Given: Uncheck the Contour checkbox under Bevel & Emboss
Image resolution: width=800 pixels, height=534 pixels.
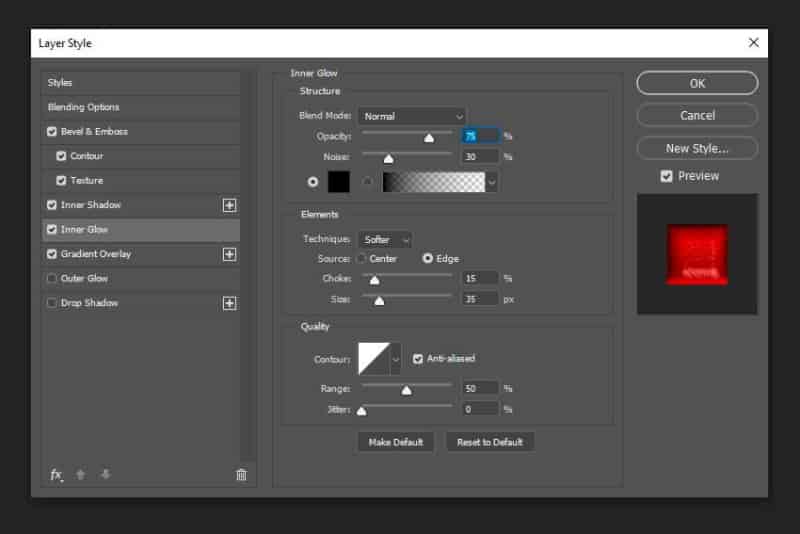Looking at the screenshot, I should (61, 156).
